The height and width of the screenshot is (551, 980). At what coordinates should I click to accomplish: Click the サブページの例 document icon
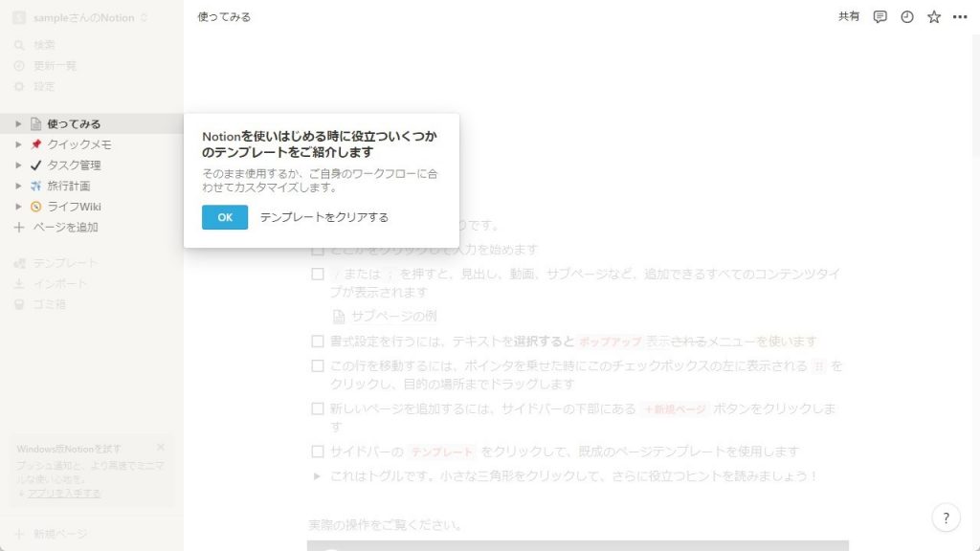[339, 317]
